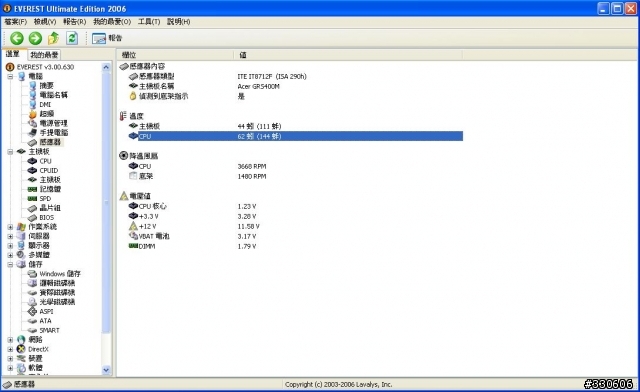Viewport: 640px width, 392px height.
Task: Click the go up one level toolbar icon
Action: (53, 38)
